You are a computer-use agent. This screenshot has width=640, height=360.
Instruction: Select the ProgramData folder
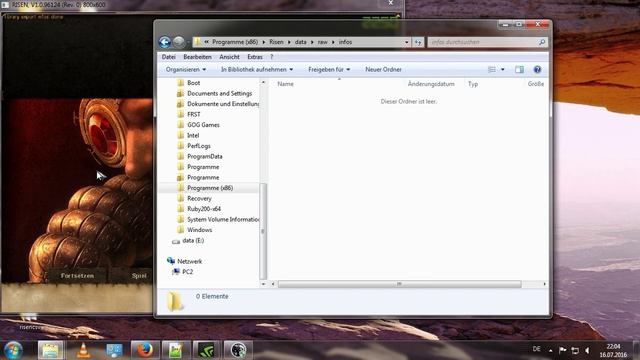click(x=204, y=156)
